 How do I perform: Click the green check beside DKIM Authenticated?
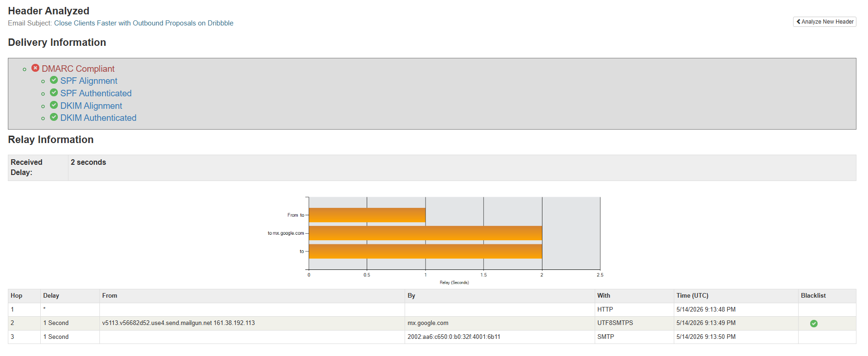pos(54,117)
